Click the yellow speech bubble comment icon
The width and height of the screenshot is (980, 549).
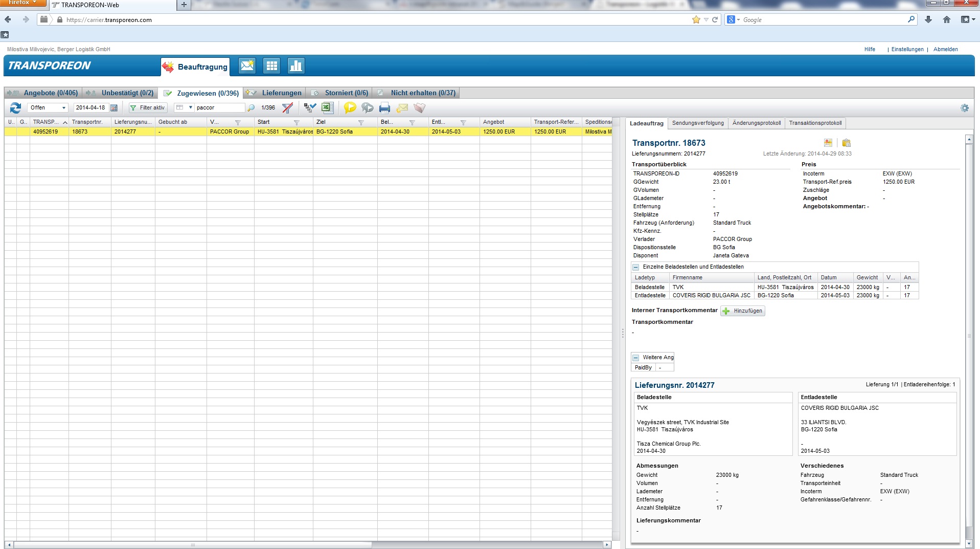350,108
